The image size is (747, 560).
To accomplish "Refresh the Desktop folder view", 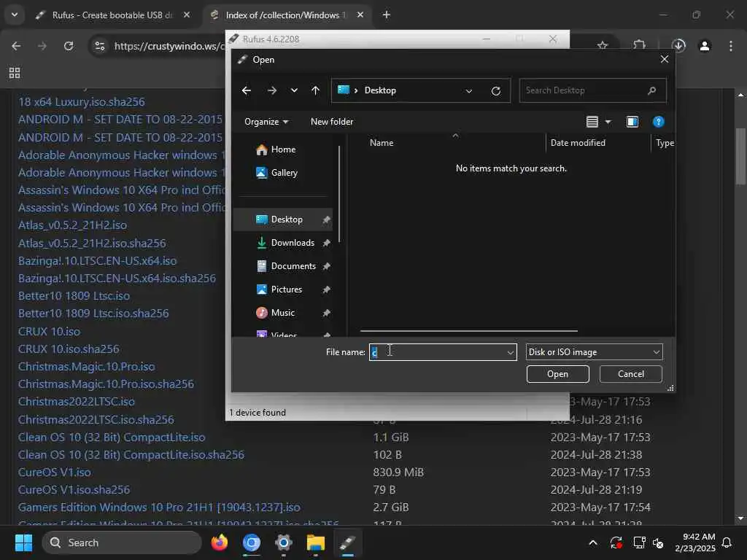I will pyautogui.click(x=496, y=91).
